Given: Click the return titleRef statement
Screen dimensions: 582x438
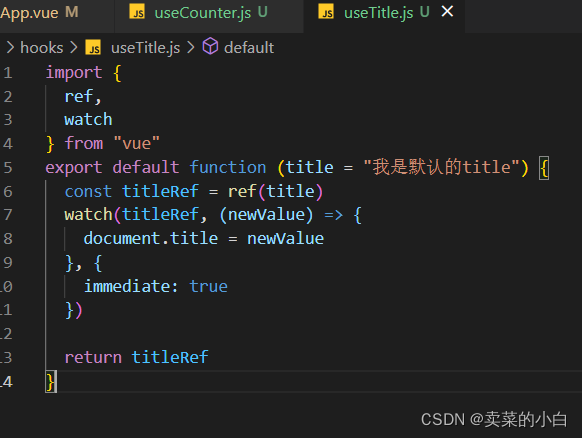Looking at the screenshot, I should tap(136, 357).
